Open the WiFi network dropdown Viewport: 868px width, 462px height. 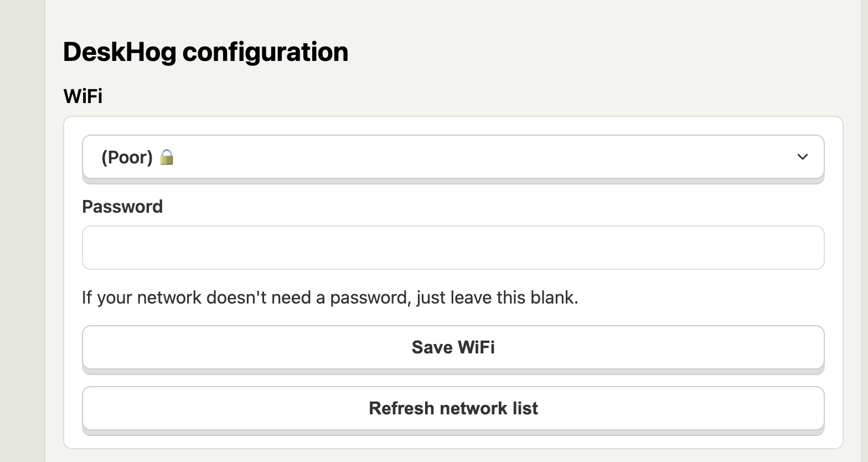click(x=453, y=157)
